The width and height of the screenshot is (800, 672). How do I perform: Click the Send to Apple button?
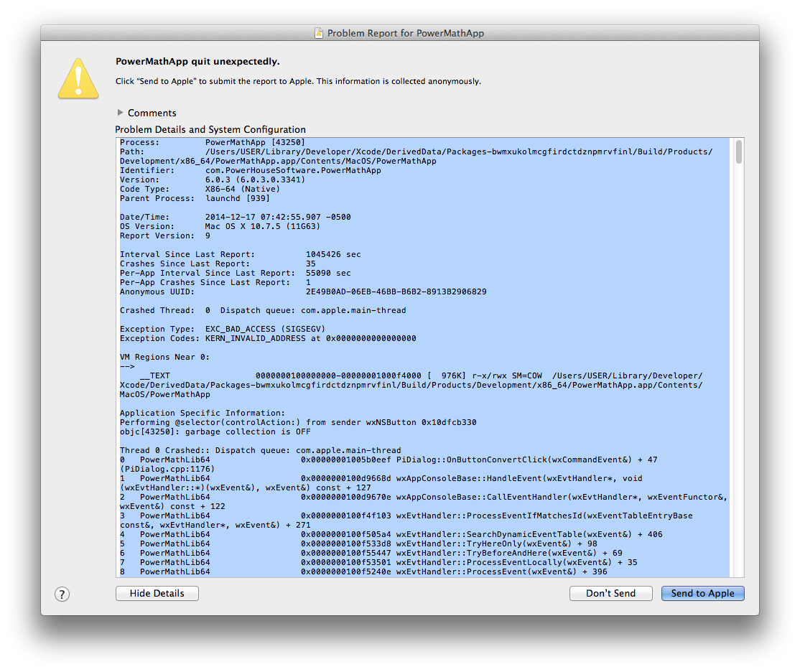pos(702,594)
